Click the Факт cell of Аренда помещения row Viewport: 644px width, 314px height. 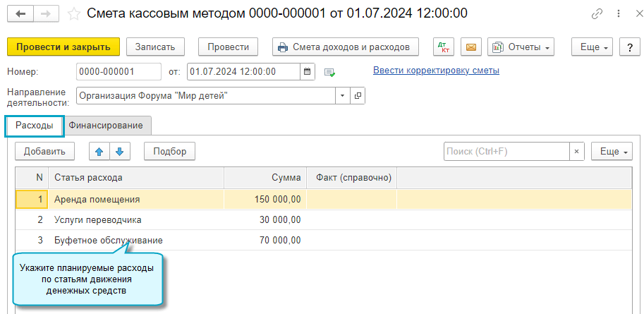[351, 199]
